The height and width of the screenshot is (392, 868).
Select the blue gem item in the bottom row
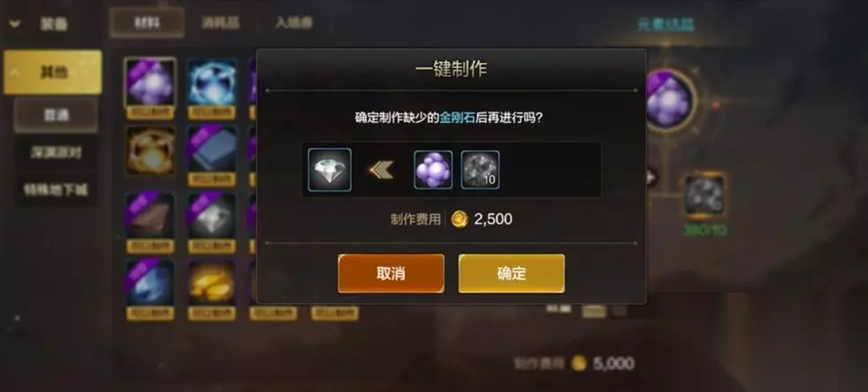click(150, 283)
